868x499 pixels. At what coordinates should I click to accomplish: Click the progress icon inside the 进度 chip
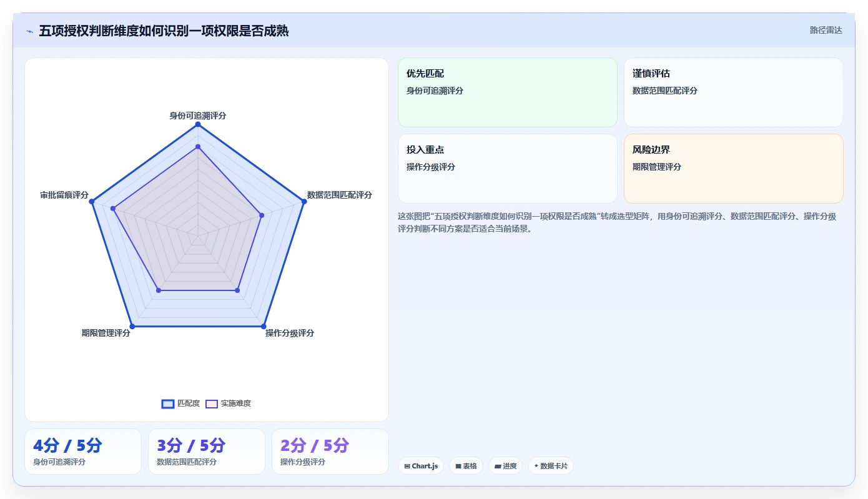(498, 466)
